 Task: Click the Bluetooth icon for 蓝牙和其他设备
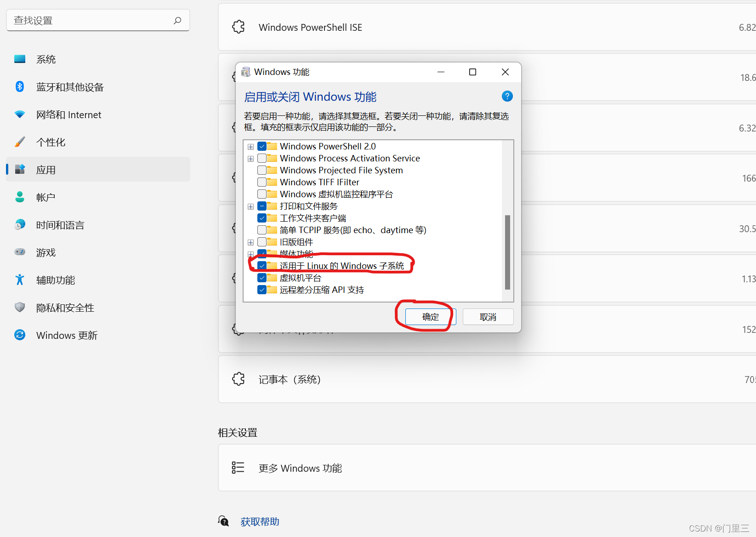point(20,86)
